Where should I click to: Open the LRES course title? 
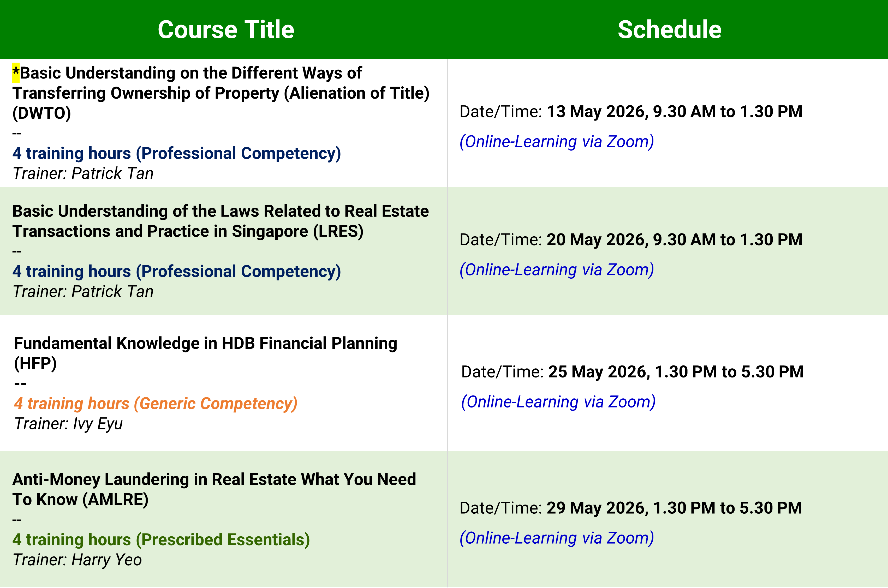[x=220, y=221]
